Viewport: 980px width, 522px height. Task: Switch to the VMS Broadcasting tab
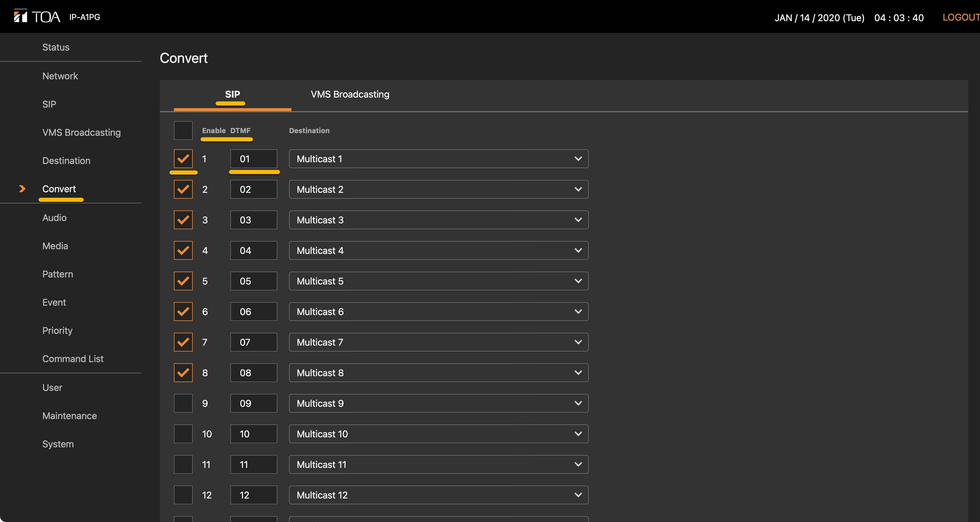[x=350, y=94]
